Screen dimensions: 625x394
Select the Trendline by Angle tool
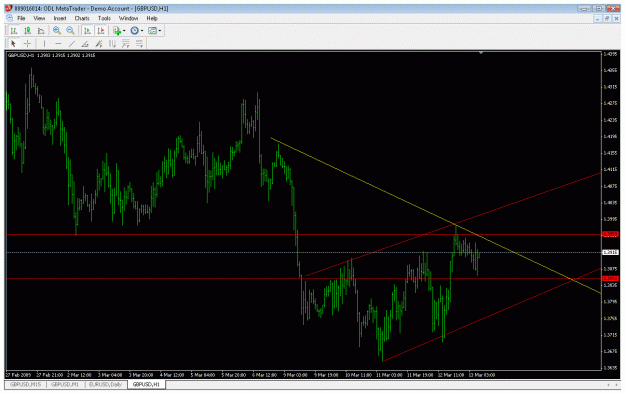[x=85, y=43]
